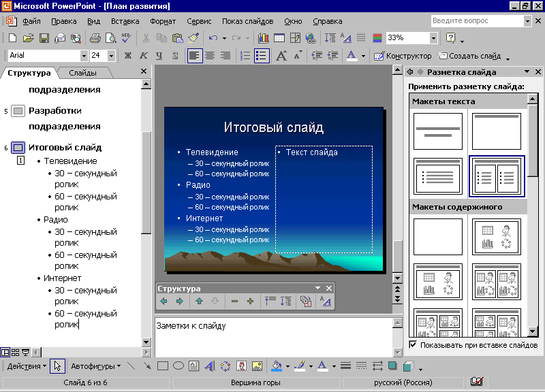Apply two-column text layout thumbnail
Image resolution: width=545 pixels, height=392 pixels.
click(x=497, y=176)
